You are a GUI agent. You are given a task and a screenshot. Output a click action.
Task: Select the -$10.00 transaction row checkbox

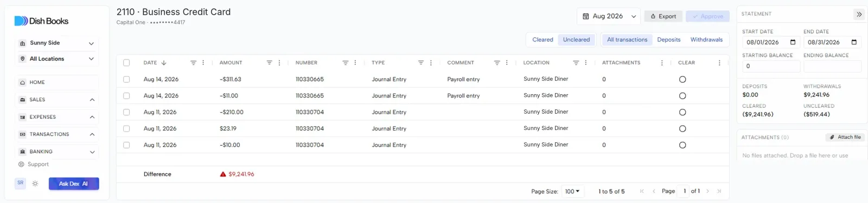coord(126,145)
